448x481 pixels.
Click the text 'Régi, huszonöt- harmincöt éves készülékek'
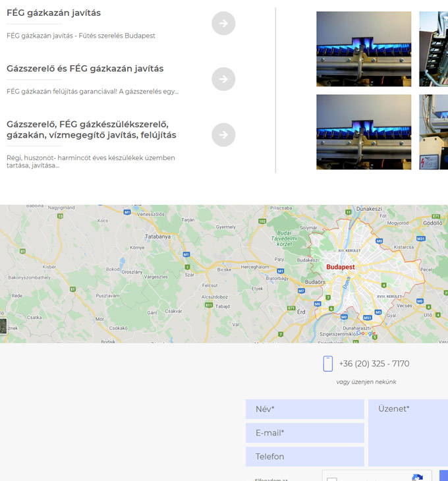coord(75,157)
